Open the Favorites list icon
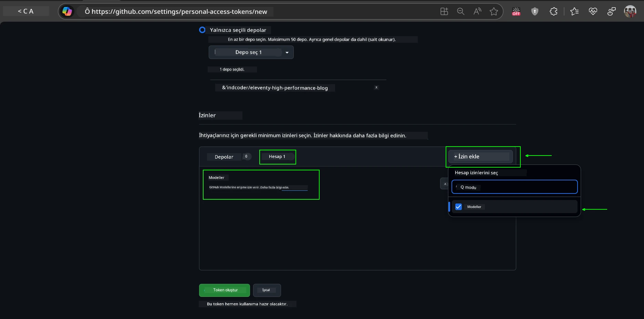Image resolution: width=644 pixels, height=319 pixels. 574,11
